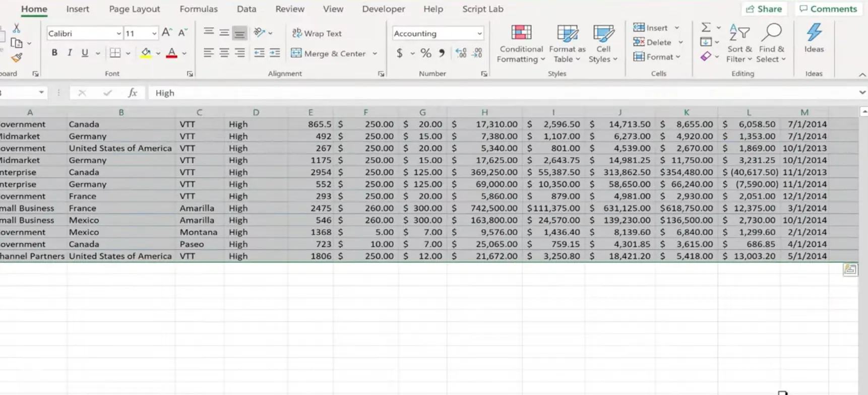868x395 pixels.
Task: Open the Calibri font name dropdown
Action: pyautogui.click(x=118, y=33)
